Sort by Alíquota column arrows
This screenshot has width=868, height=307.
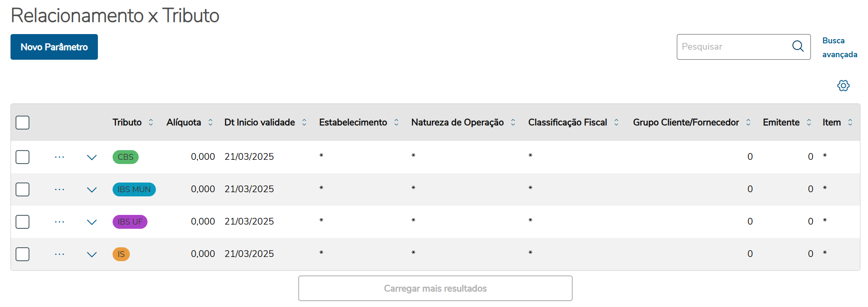click(x=210, y=122)
